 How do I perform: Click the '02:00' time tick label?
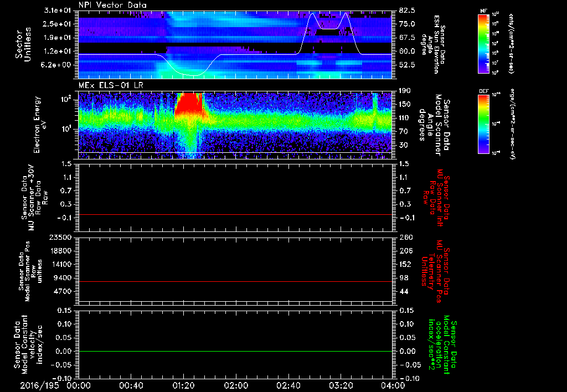coord(236,385)
